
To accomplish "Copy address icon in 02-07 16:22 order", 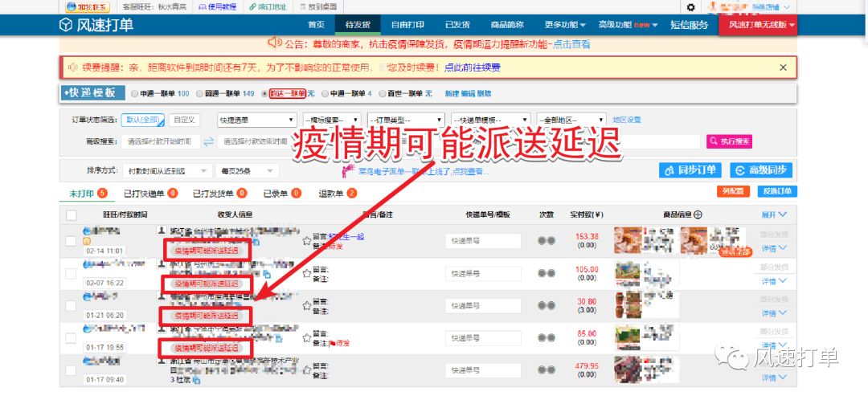I will [x=268, y=275].
